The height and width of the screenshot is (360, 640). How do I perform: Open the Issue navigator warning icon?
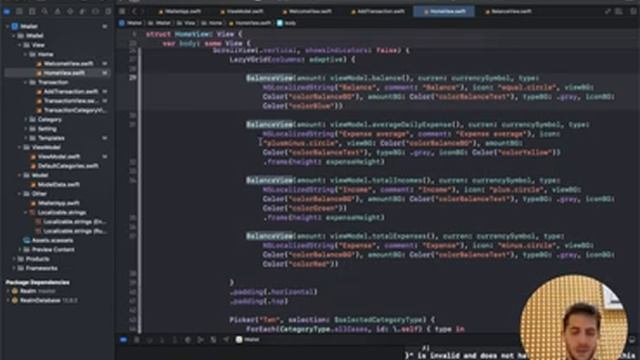[57, 11]
